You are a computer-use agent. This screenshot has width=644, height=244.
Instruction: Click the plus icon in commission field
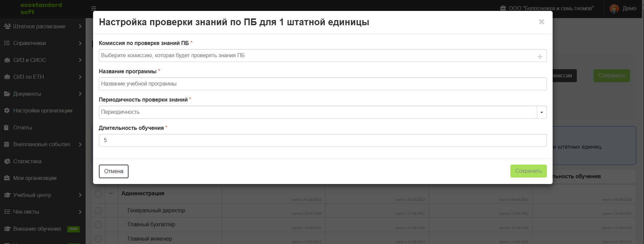540,57
